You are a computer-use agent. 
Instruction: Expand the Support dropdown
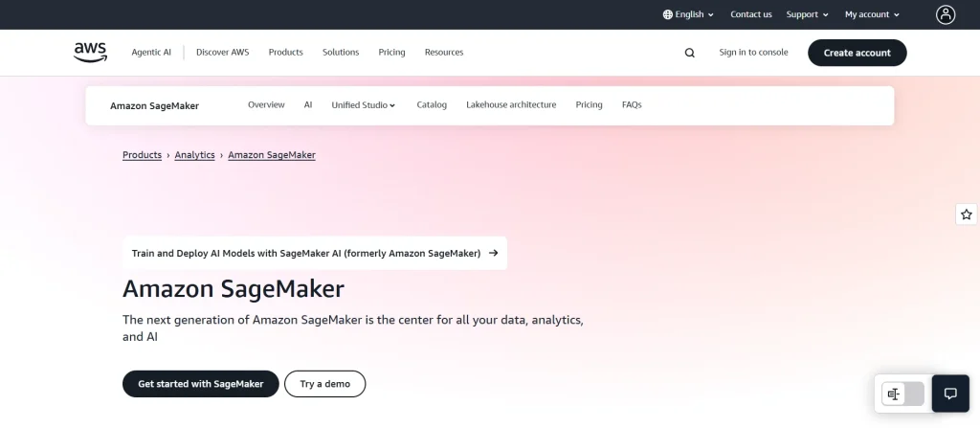[808, 14]
